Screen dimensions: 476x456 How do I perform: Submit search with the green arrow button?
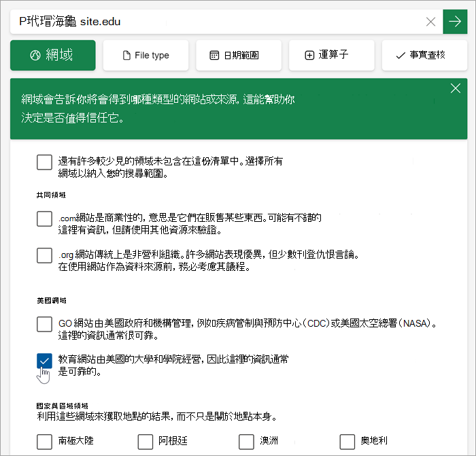(x=455, y=22)
